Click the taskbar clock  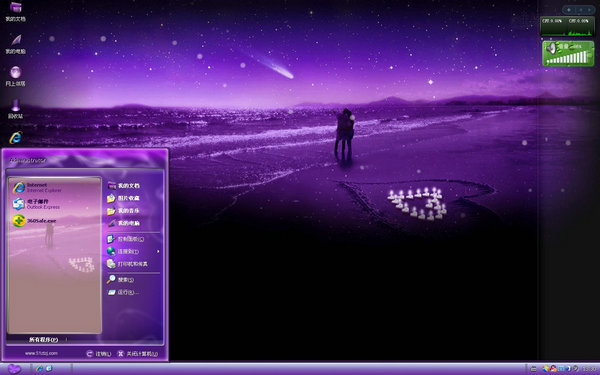(589, 369)
